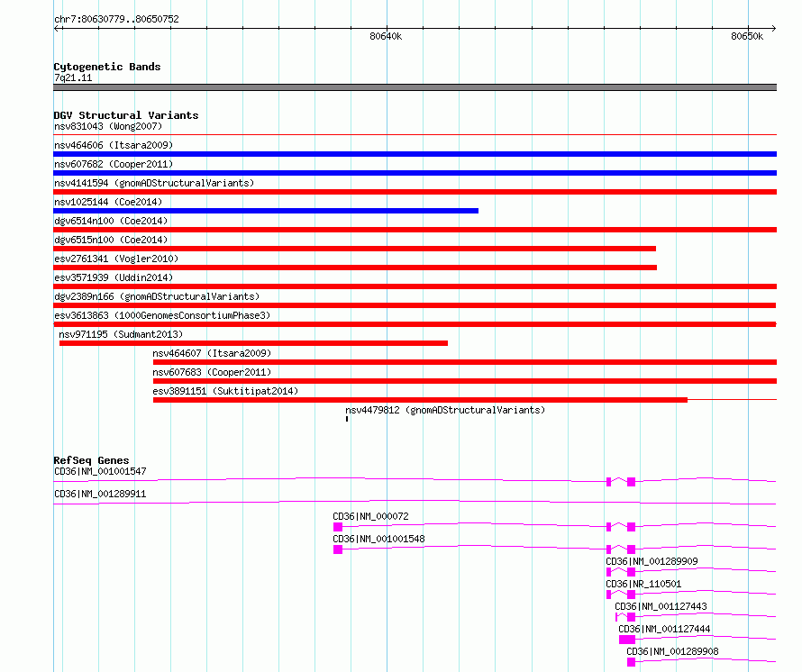This screenshot has width=802, height=672.
Task: Open the RefSeq Genes track title
Action: [x=92, y=460]
